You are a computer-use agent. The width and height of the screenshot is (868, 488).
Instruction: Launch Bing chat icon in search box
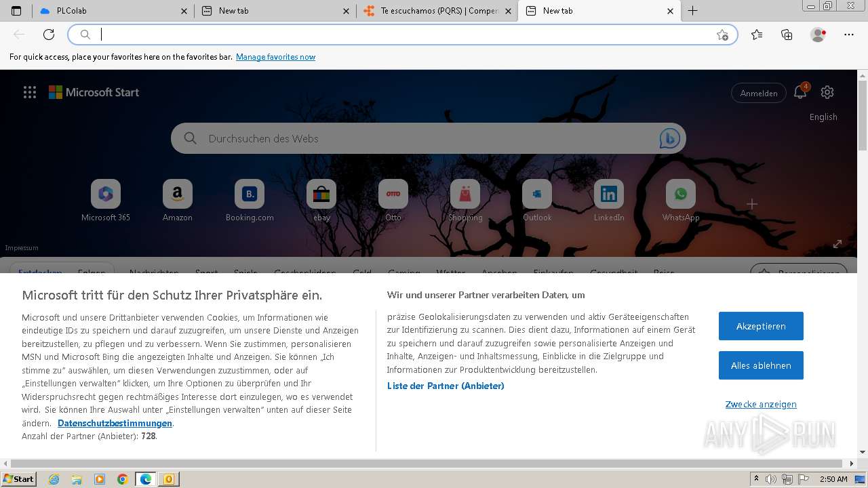[670, 138]
